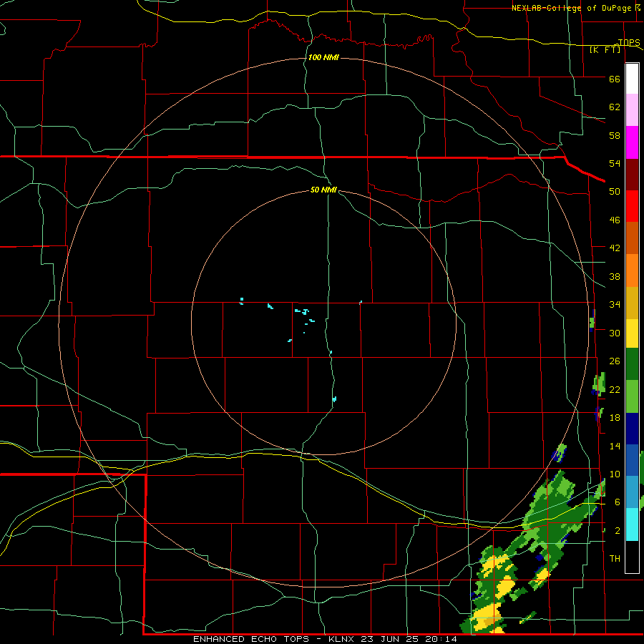Click the 'TH' legend label
The height and width of the screenshot is (644, 644).
(615, 559)
